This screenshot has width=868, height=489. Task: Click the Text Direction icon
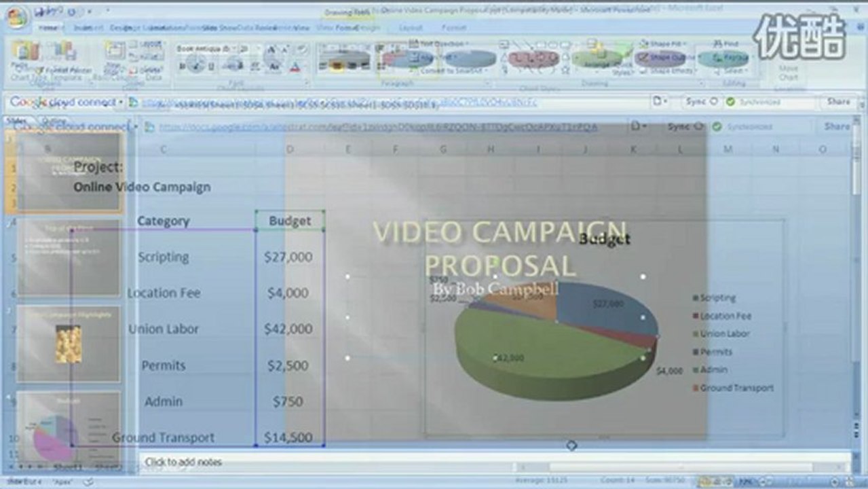click(x=414, y=43)
